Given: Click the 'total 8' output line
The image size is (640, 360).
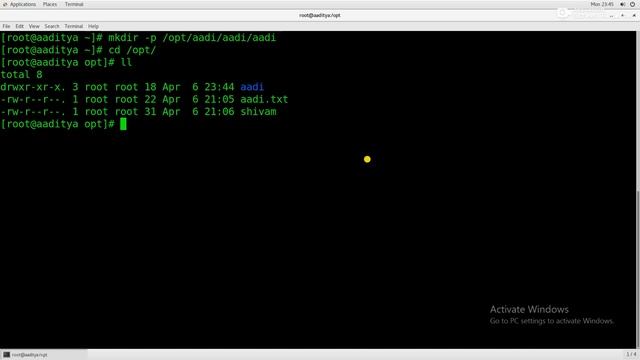Looking at the screenshot, I should coord(21,75).
